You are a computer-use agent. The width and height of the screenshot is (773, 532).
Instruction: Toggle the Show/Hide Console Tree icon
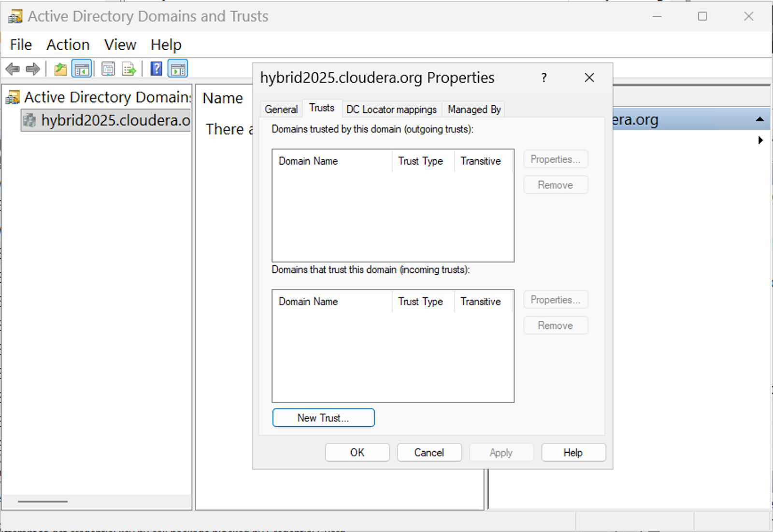[82, 69]
